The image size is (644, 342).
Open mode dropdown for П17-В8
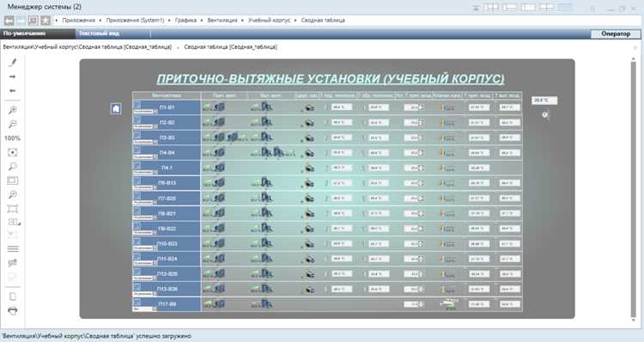point(145,308)
